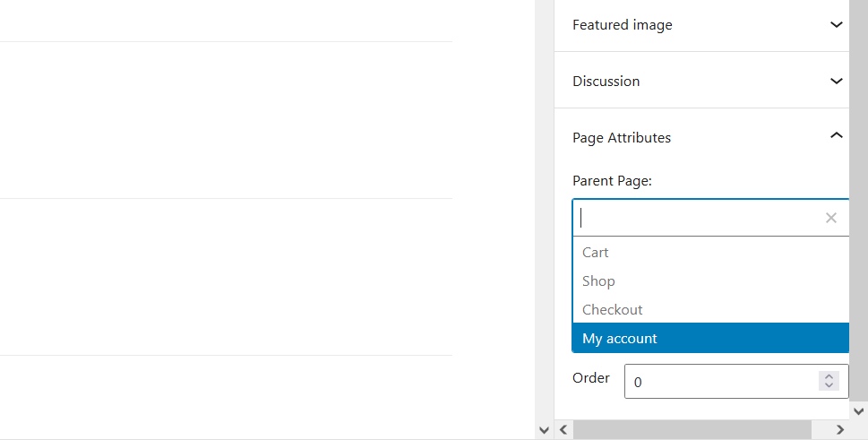This screenshot has width=868, height=440.
Task: Increase the Order value with the up arrow
Action: coord(829,376)
